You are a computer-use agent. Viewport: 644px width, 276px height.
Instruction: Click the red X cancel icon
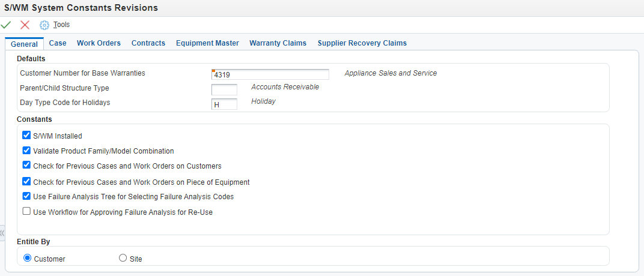coord(25,25)
